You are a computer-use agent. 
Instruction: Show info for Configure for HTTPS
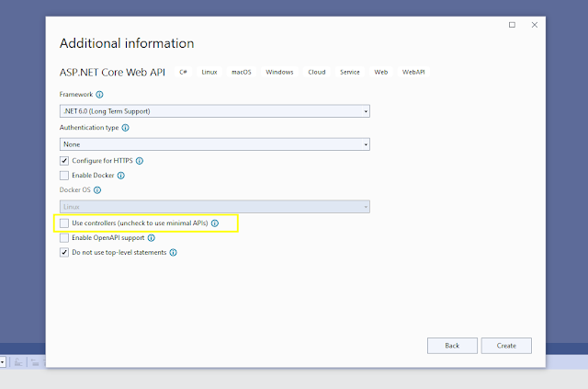140,161
